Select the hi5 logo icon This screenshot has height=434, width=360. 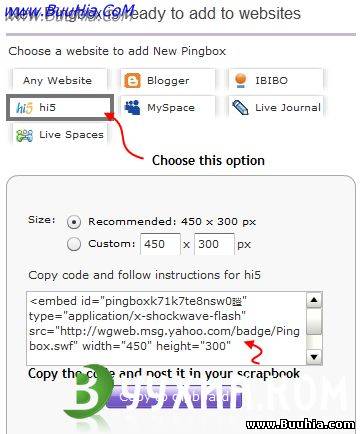click(x=24, y=108)
